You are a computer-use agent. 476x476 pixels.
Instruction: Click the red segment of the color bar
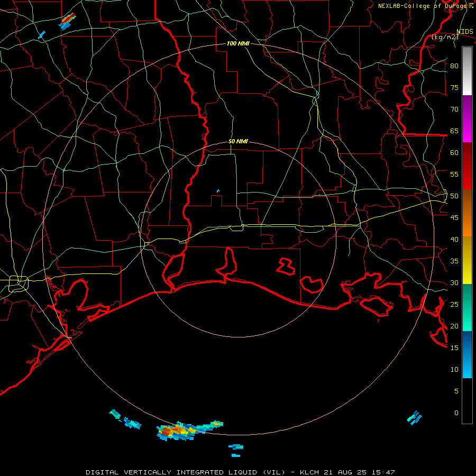pos(467,166)
